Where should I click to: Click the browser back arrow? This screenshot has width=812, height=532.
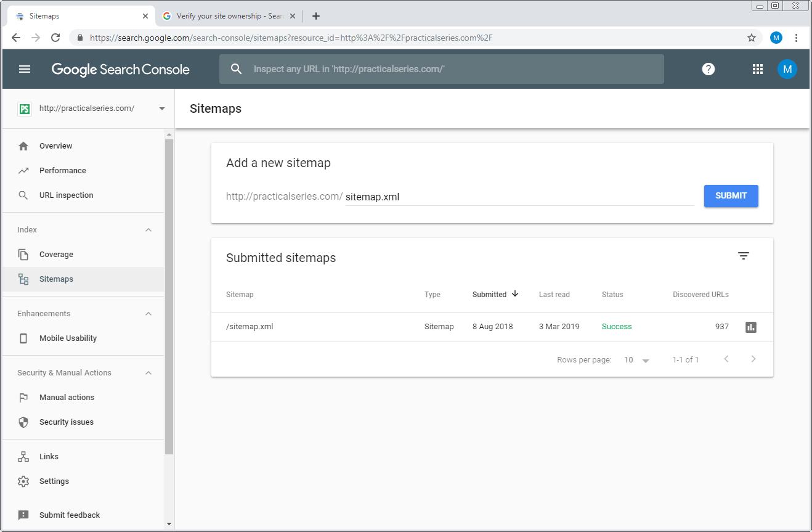(x=16, y=38)
